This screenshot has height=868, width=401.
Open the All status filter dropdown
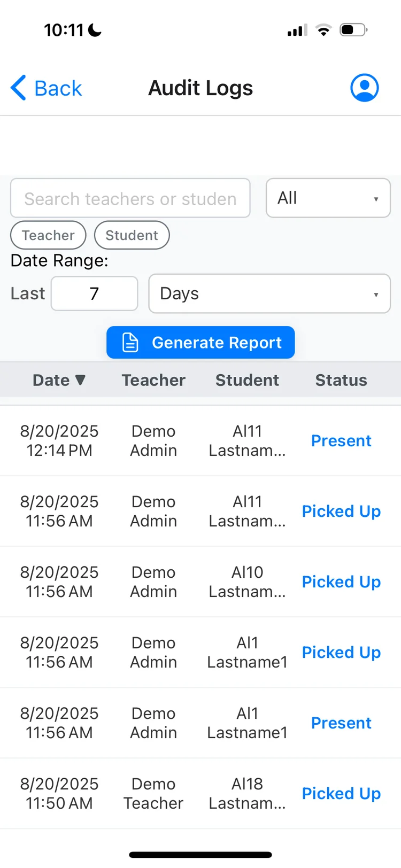coord(328,198)
